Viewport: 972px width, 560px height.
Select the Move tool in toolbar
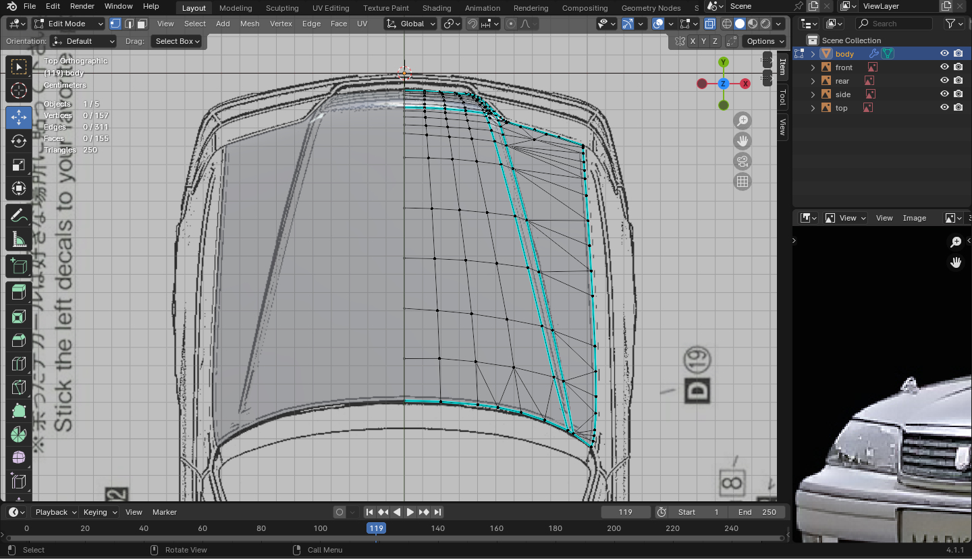click(19, 117)
